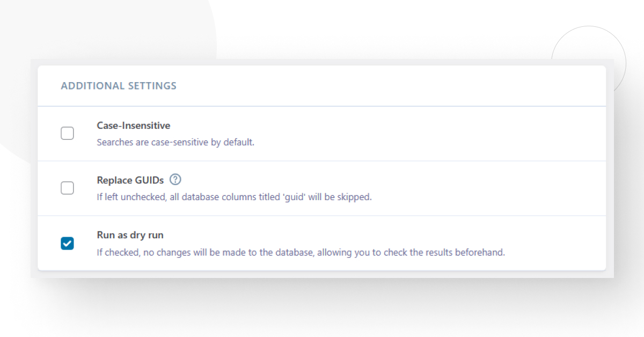
Task: Click the 'Case-Insensitive' label text
Action: click(x=133, y=126)
